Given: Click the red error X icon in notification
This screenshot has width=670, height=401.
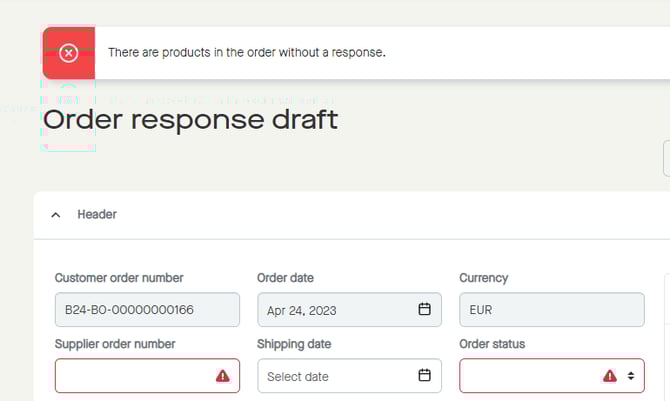Looking at the screenshot, I should tap(68, 53).
